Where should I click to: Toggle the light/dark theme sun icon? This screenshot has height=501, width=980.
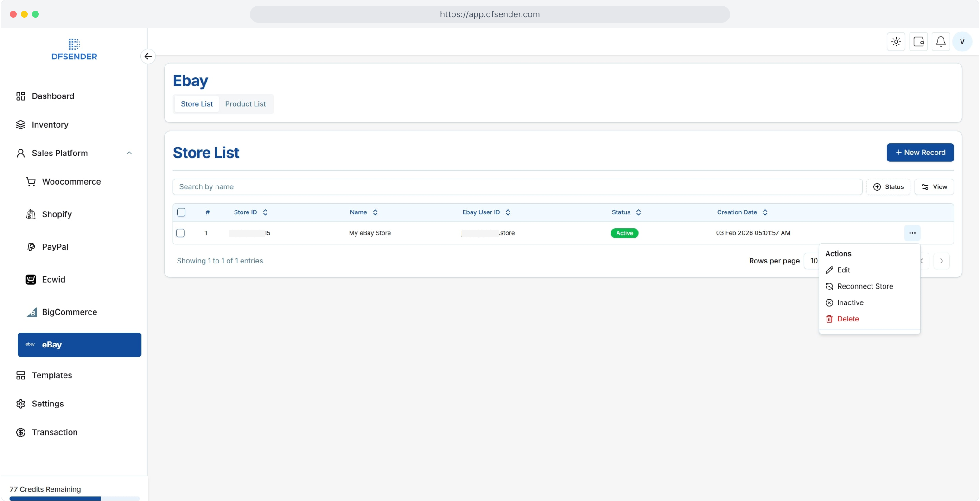(x=896, y=42)
